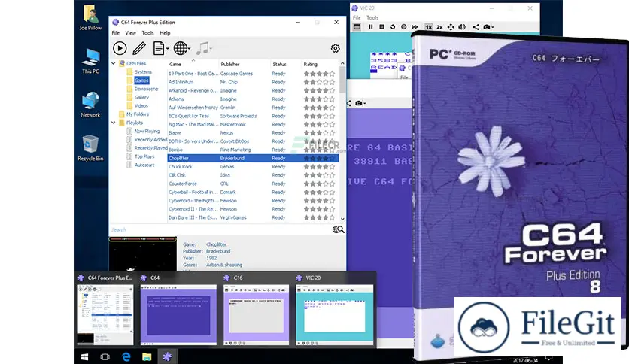
Task: Click the Share icon in VIC 20 toolbar
Action: (x=476, y=27)
